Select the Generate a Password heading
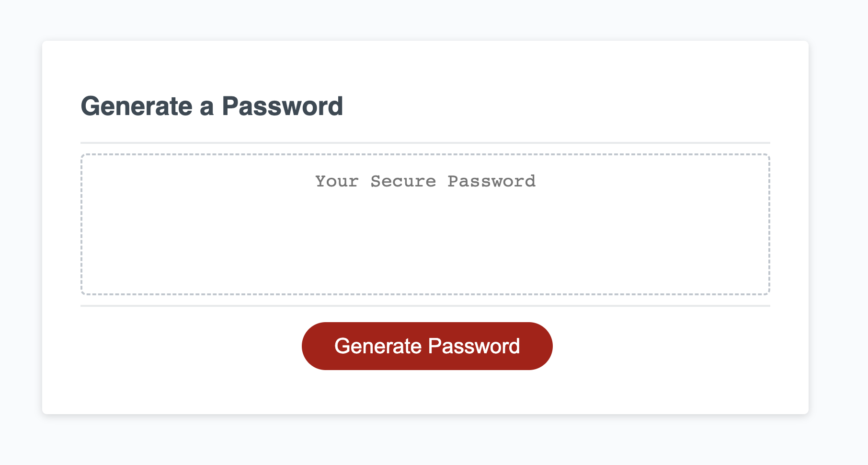Viewport: 868px width, 465px height. 212,106
